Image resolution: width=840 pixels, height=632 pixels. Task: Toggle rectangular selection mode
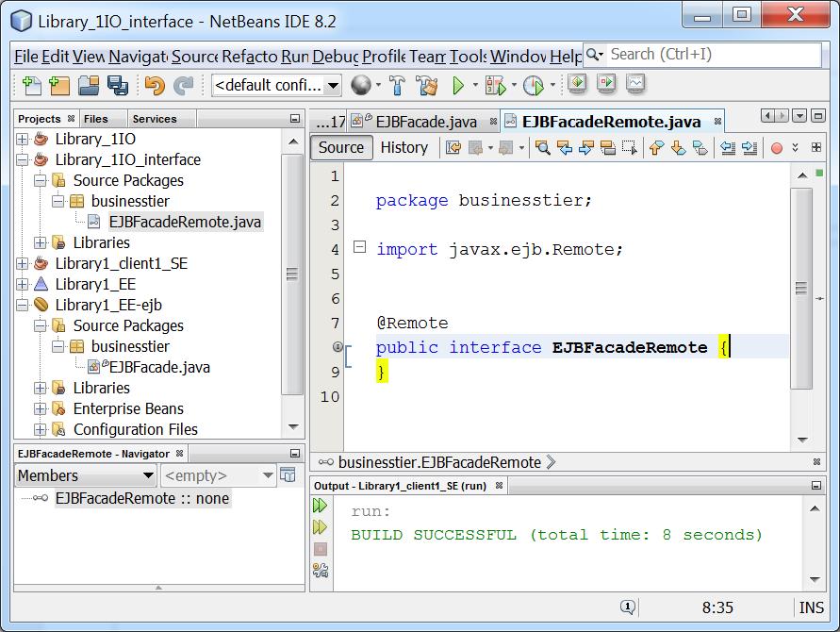(630, 147)
